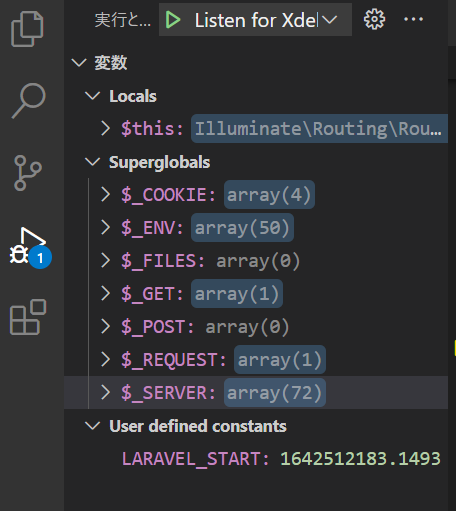Select the LARAVEL_START constant value

tap(360, 459)
